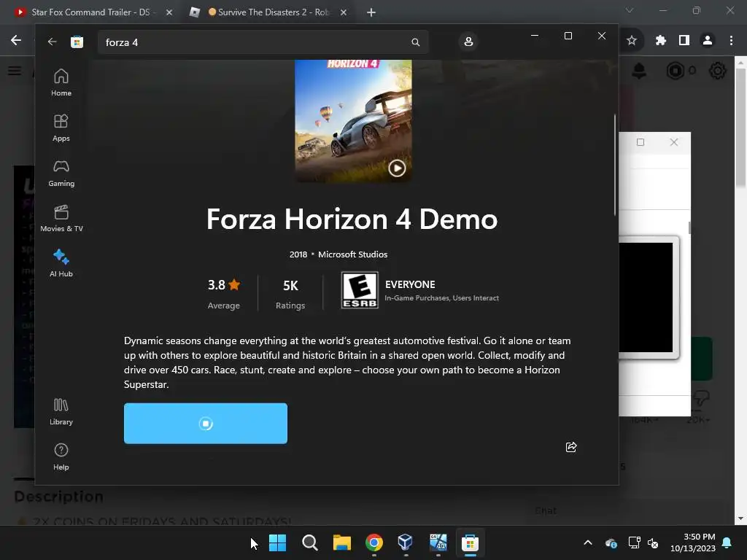
Task: Open VirtualBox cube icon in taskbar
Action: click(x=406, y=542)
